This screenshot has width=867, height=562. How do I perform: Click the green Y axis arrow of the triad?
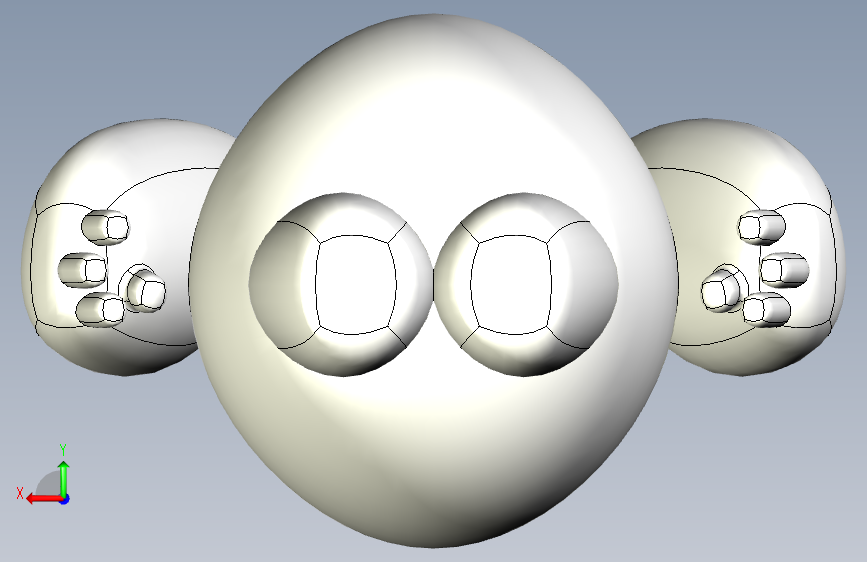[64, 478]
